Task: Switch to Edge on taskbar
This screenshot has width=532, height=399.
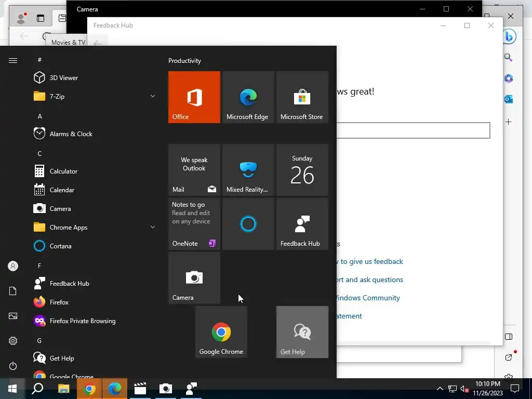Action: 115,389
